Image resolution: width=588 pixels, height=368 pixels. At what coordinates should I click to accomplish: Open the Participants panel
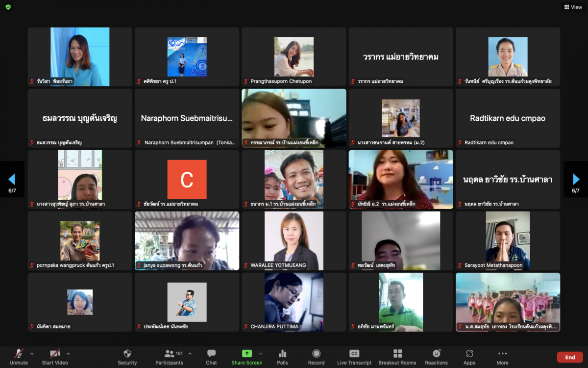(169, 357)
